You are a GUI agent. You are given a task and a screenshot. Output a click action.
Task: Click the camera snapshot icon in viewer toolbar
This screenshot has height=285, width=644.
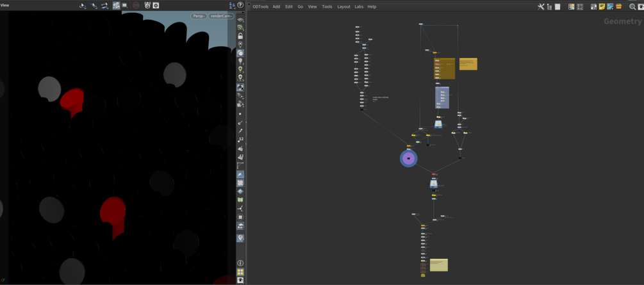click(147, 6)
